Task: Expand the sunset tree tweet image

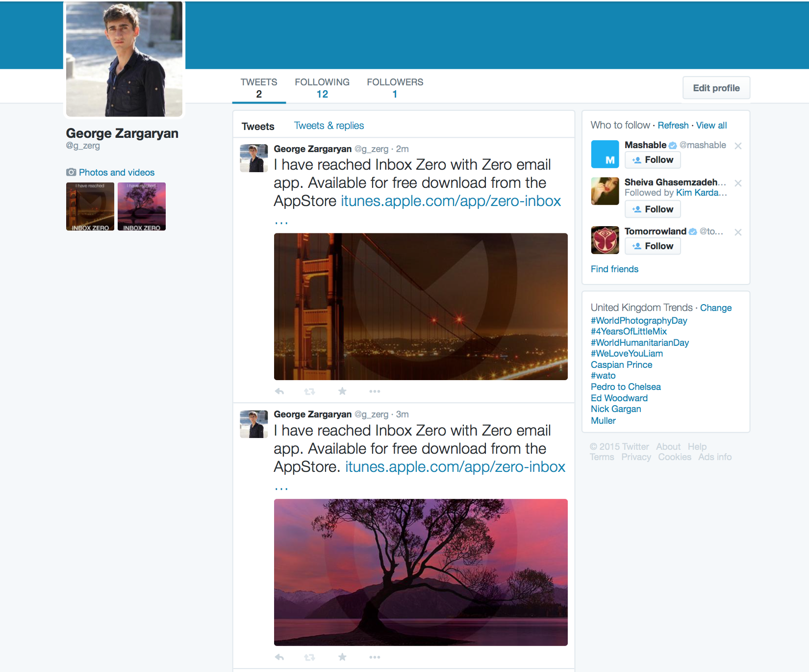Action: [421, 572]
